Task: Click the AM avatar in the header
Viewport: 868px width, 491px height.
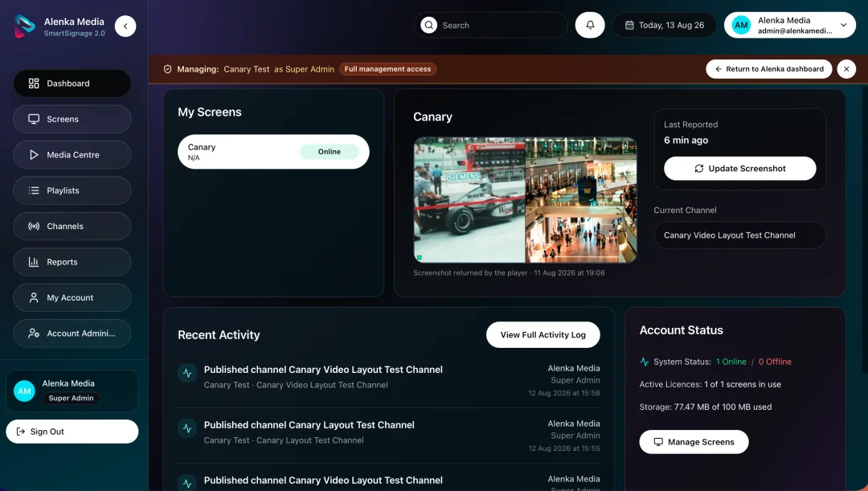Action: pos(741,26)
